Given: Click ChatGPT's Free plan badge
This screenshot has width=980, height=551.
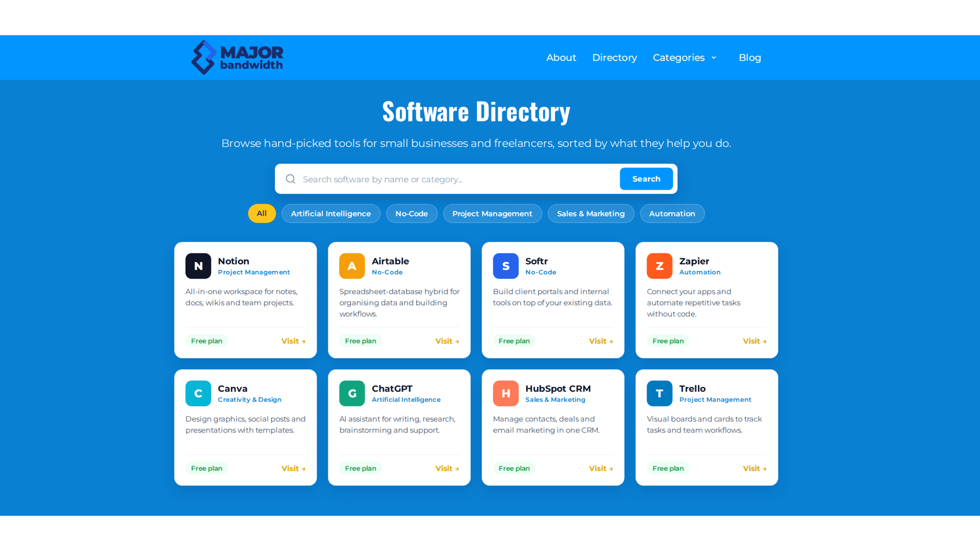Looking at the screenshot, I should coord(360,469).
